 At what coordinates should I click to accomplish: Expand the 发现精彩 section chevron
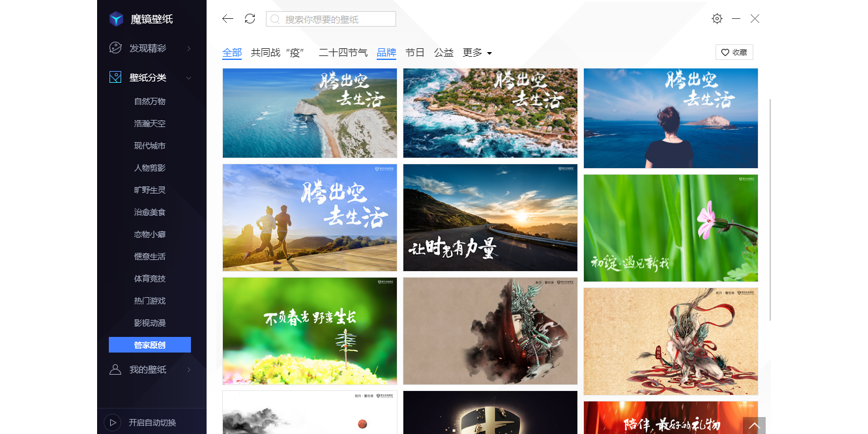[189, 48]
